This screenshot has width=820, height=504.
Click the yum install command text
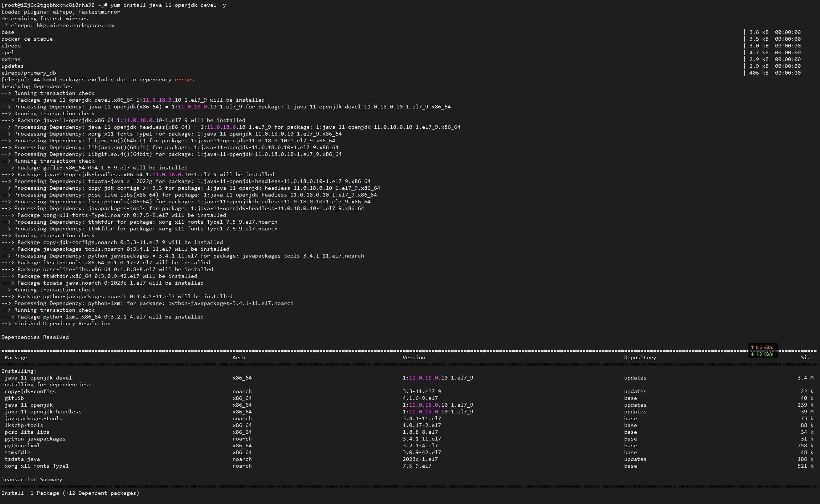coord(168,5)
